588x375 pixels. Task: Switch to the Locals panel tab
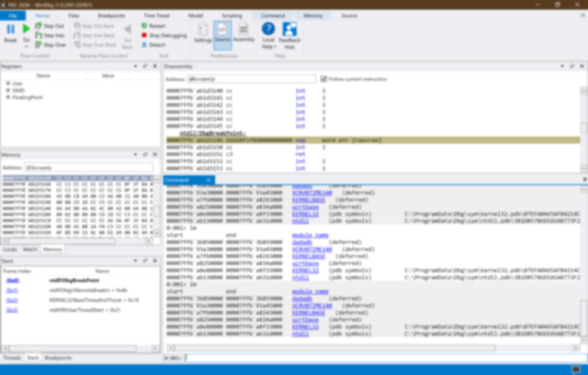click(10, 249)
